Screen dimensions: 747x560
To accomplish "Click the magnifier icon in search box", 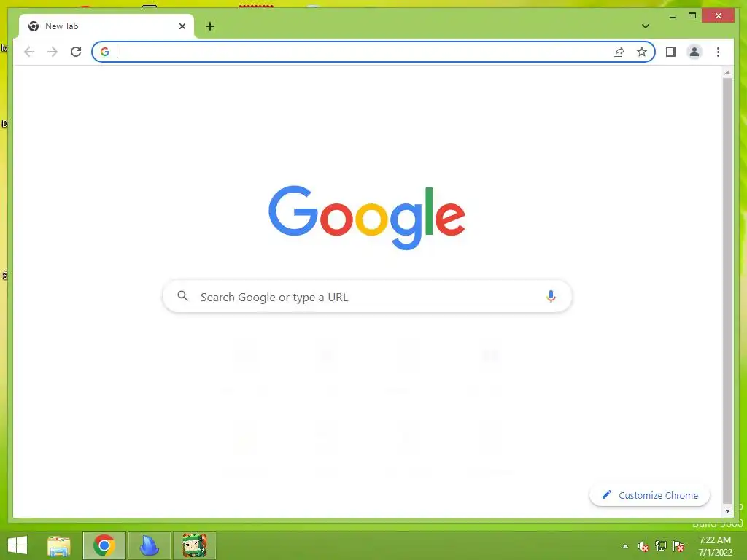I will (x=182, y=296).
